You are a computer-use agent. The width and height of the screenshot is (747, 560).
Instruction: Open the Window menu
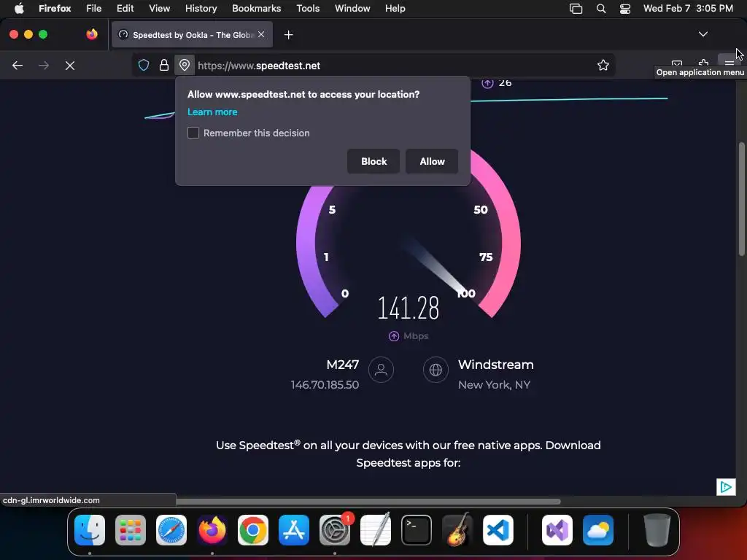tap(352, 8)
